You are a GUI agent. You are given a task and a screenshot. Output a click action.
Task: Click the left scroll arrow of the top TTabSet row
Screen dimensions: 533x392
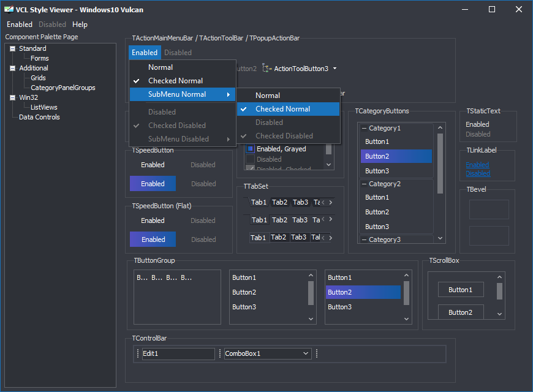[x=323, y=202]
